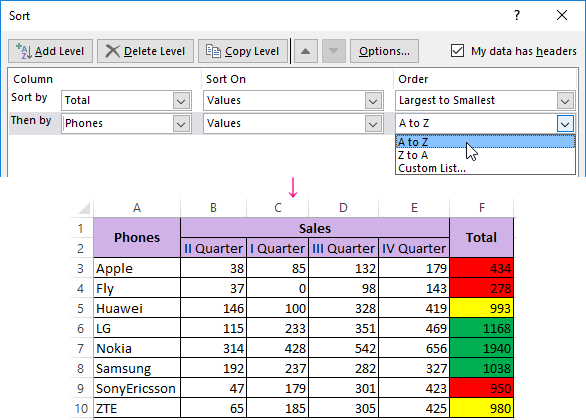The image size is (586, 420).
Task: Click green total cell 1038
Action: click(x=481, y=368)
